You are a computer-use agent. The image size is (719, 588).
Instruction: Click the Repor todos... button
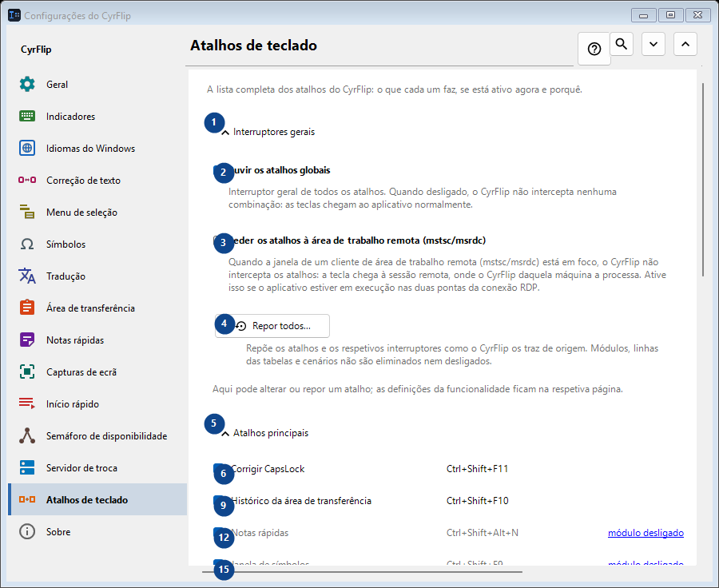[x=272, y=326]
